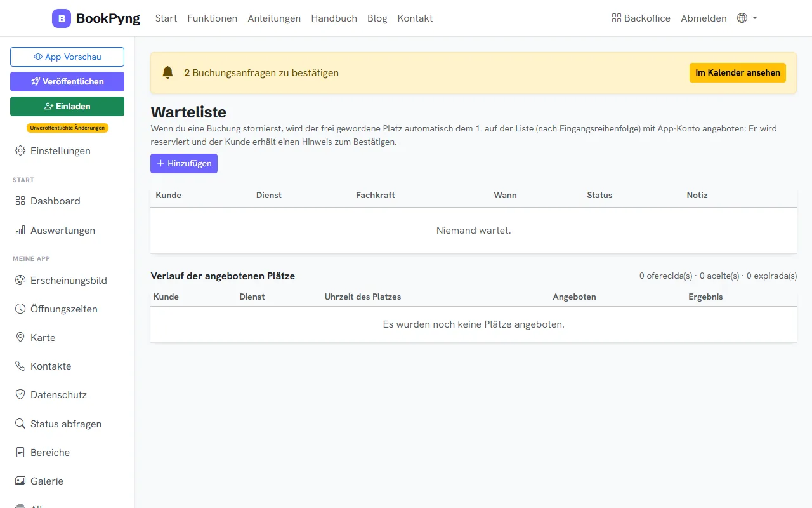Open Auswertungen in the sidebar
The height and width of the screenshot is (508, 812).
(67, 230)
